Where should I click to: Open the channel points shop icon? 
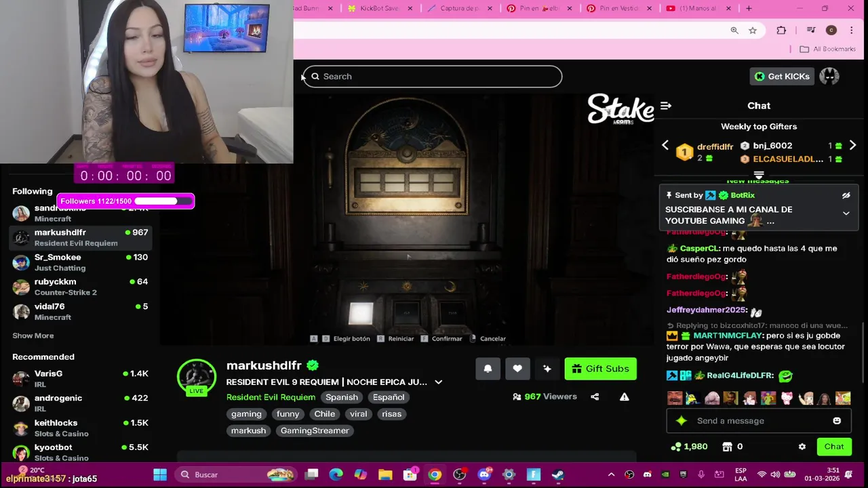pyautogui.click(x=727, y=447)
